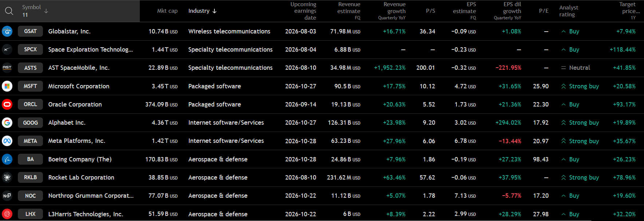
Task: Click Neutral analyst rating for ASTS
Action: tap(576, 68)
